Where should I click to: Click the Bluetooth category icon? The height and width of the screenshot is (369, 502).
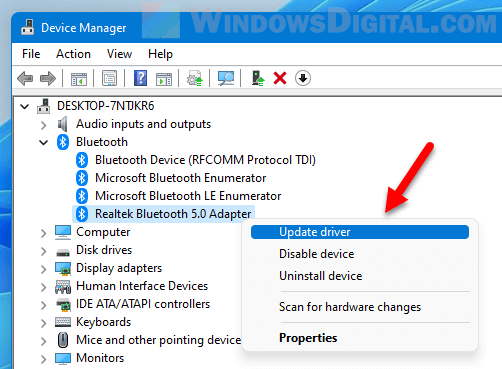63,142
